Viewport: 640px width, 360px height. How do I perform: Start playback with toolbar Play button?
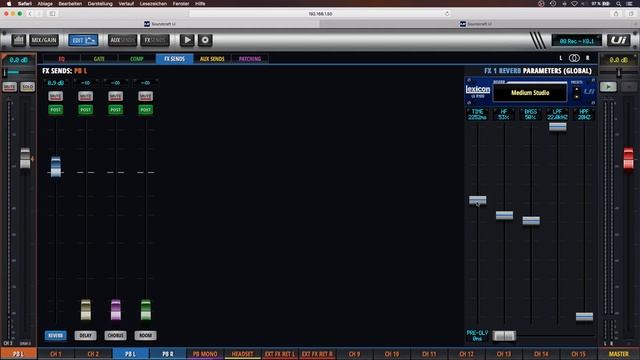click(187, 40)
